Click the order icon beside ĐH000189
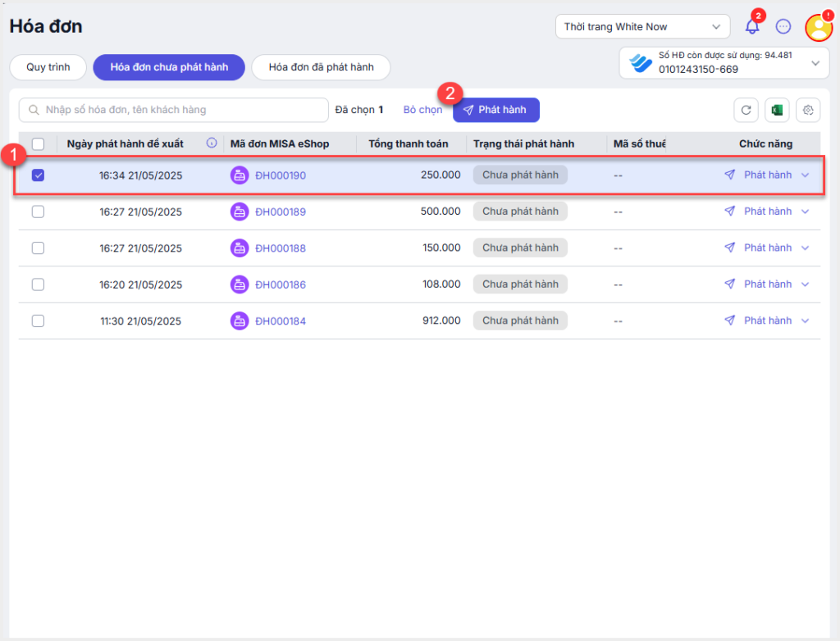Viewport: 840px width, 641px height. click(240, 211)
